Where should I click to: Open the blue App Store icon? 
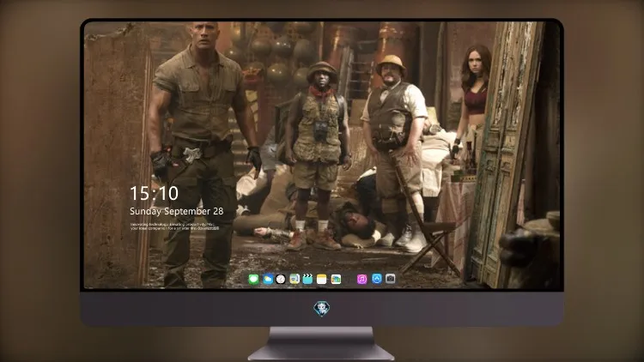377,279
